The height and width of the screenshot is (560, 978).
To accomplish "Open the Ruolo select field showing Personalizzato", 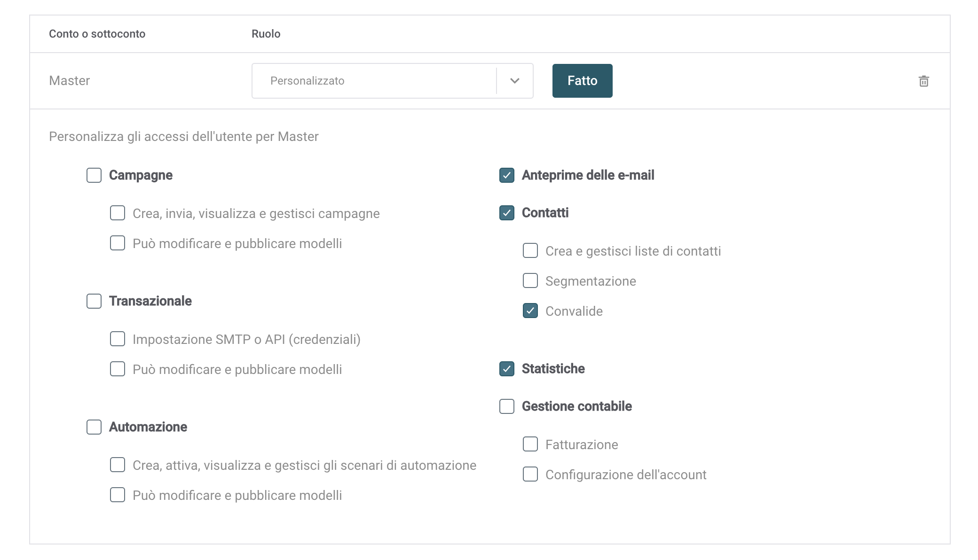I will point(392,81).
